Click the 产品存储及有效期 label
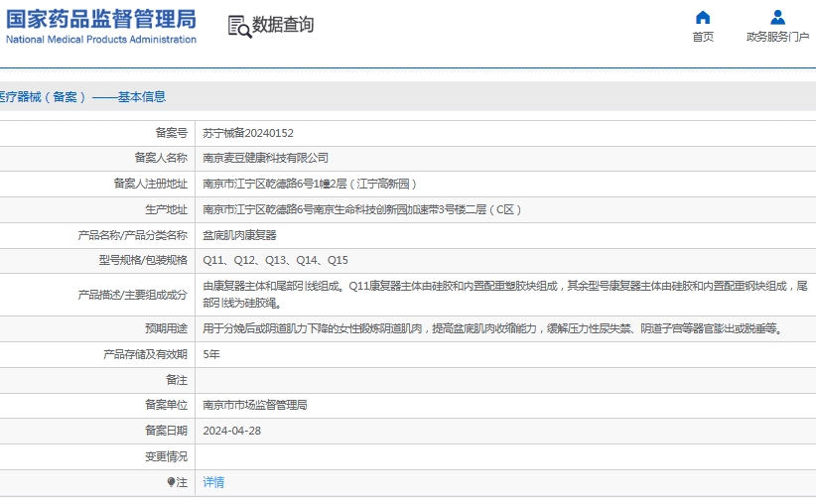Image resolution: width=816 pixels, height=504 pixels. point(145,354)
